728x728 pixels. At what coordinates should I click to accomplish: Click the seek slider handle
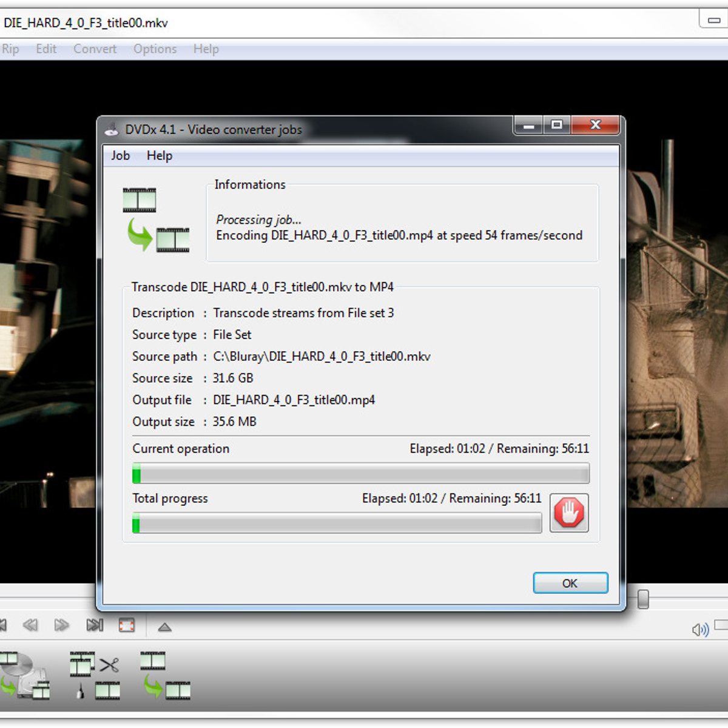coord(643,599)
